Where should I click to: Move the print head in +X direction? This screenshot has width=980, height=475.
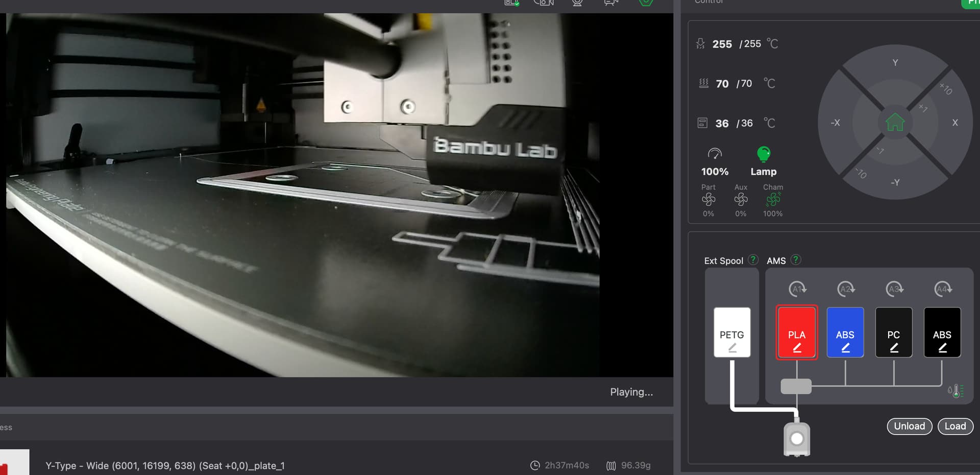[955, 123]
